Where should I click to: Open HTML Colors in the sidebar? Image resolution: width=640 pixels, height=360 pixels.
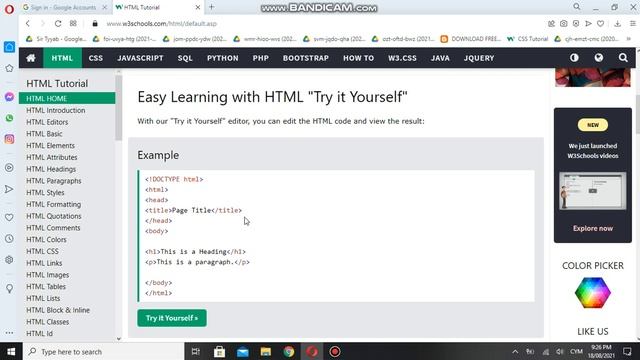[46, 240]
